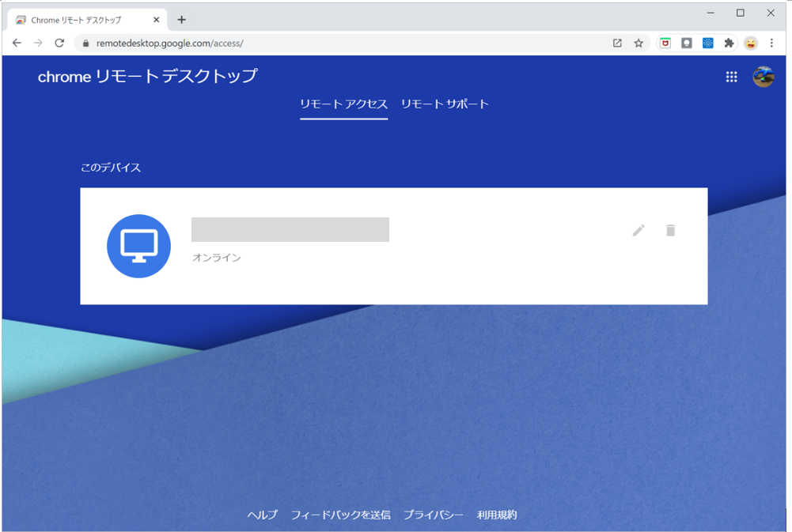Switch to the リモート サポート tab
Image resolution: width=792 pixels, height=532 pixels.
pos(445,104)
